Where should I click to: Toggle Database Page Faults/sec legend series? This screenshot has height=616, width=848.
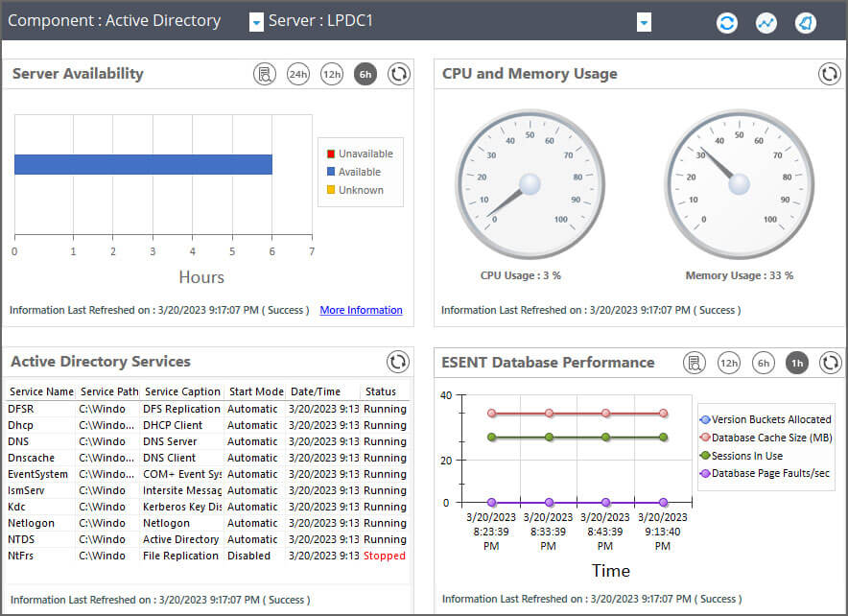point(765,473)
